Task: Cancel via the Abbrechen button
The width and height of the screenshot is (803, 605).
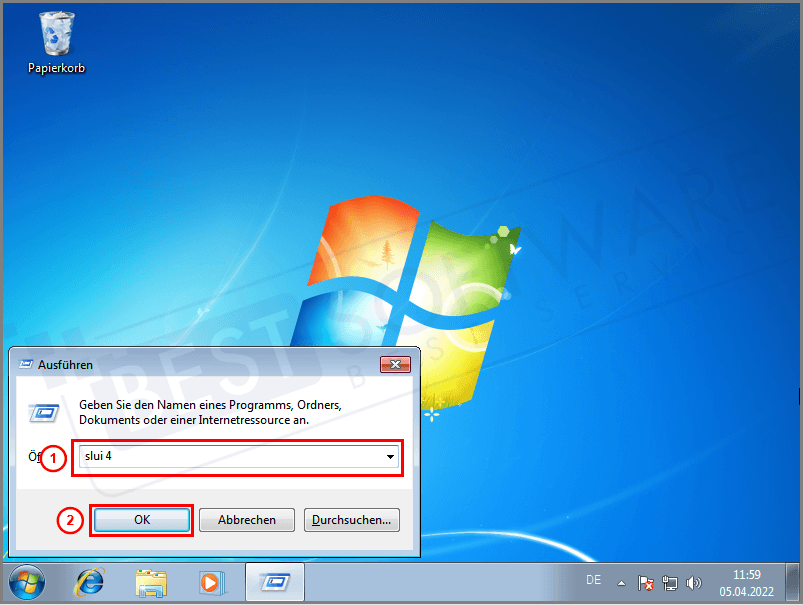Action: [x=246, y=519]
